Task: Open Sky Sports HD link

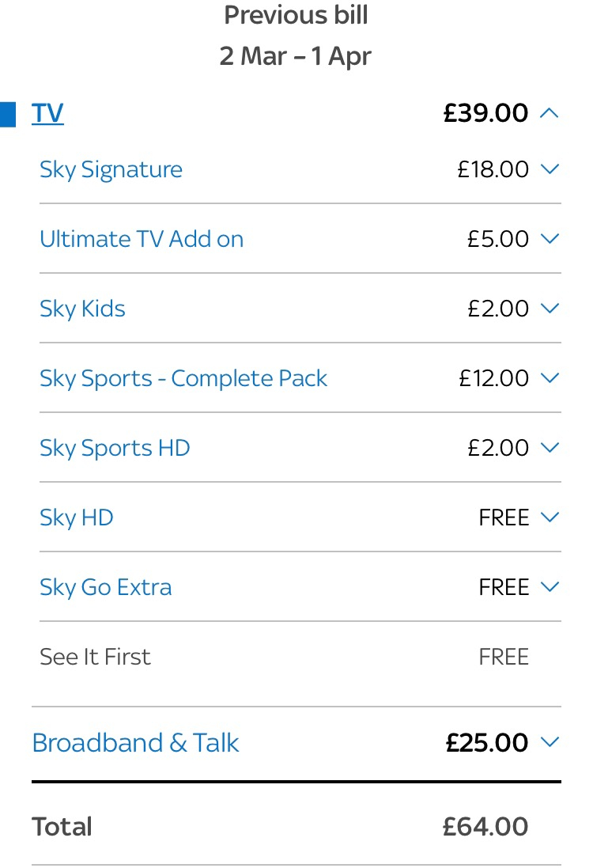Action: tap(115, 449)
